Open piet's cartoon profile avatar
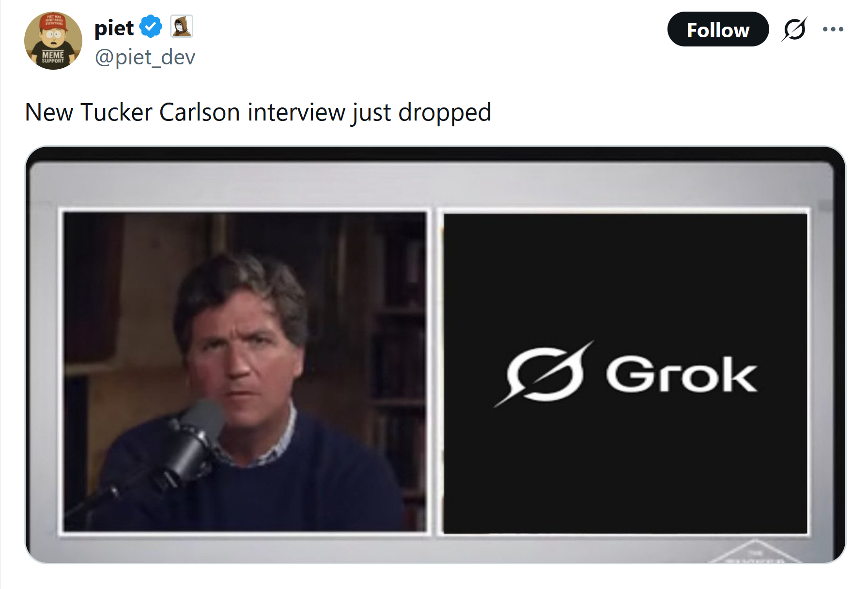 pos(53,41)
